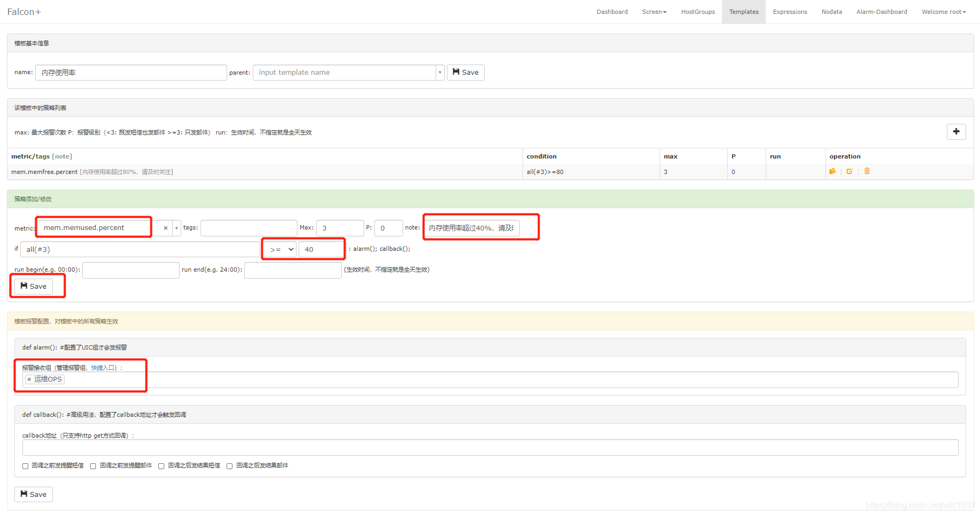
Task: Remove the 运维OPS alarm group tag
Action: click(29, 379)
